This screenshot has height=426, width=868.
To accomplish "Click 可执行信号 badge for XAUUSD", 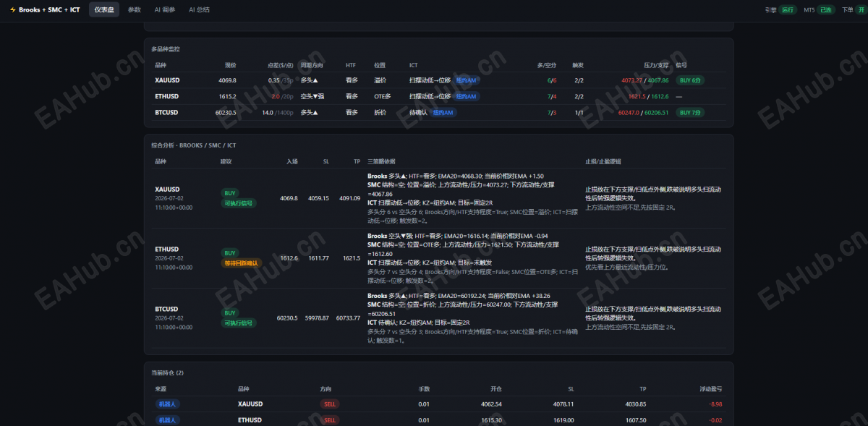I will pos(239,204).
